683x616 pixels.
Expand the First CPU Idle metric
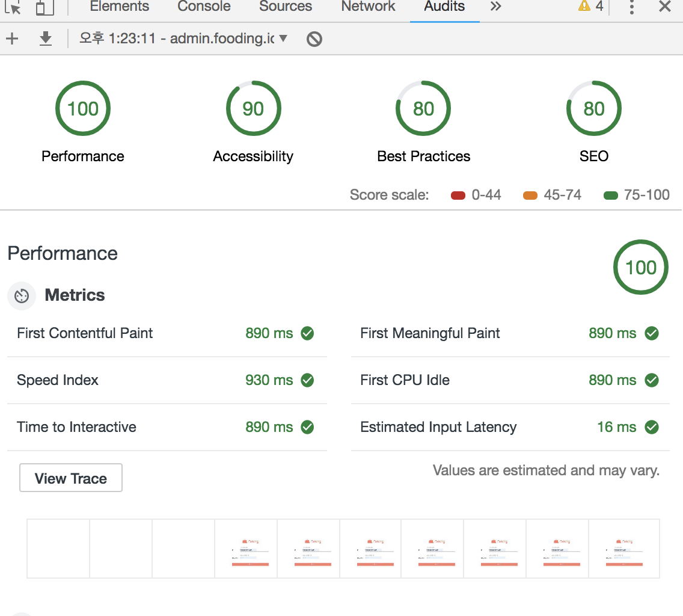510,380
